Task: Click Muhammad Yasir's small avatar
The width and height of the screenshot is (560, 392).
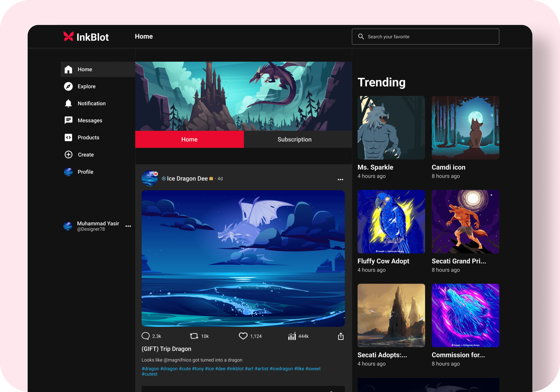Action: [x=68, y=226]
